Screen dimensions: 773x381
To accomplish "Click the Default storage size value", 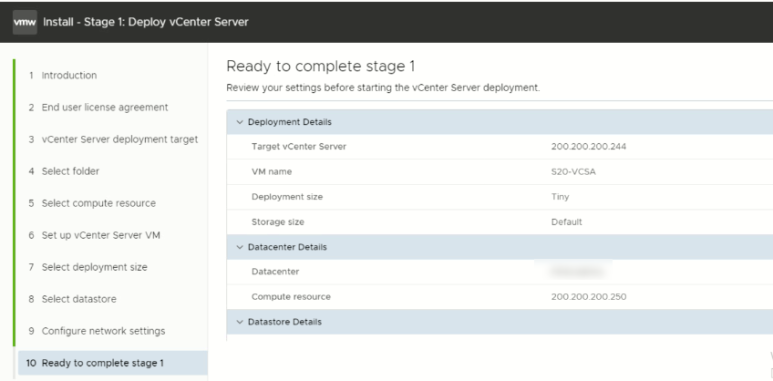I will pyautogui.click(x=566, y=222).
